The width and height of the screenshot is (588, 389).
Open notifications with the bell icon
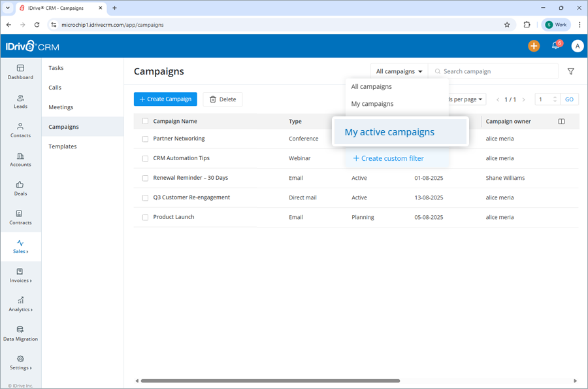[556, 46]
